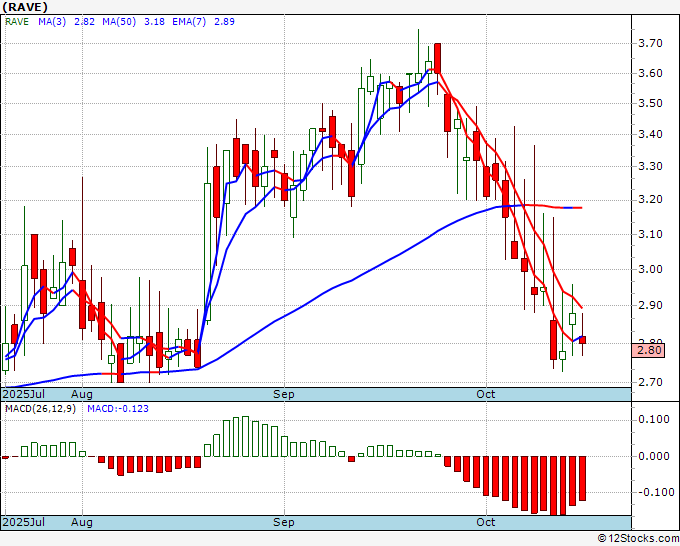This screenshot has width=680, height=546.
Task: Click the 3.70 price axis label
Action: (x=651, y=43)
